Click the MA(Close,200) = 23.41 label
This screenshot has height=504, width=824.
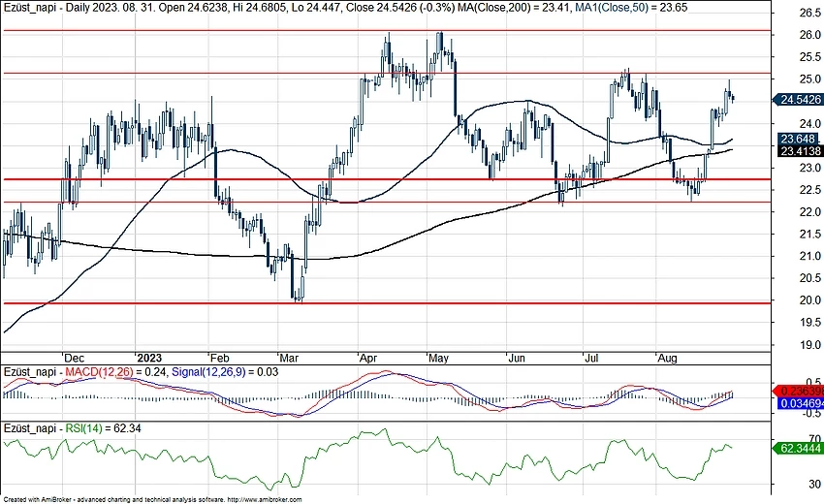tap(513, 8)
